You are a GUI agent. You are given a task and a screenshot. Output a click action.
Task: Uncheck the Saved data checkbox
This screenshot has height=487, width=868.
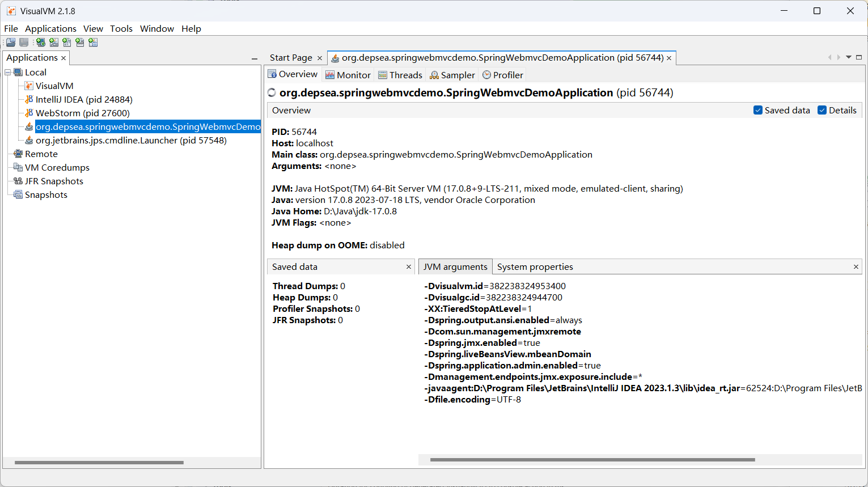757,111
